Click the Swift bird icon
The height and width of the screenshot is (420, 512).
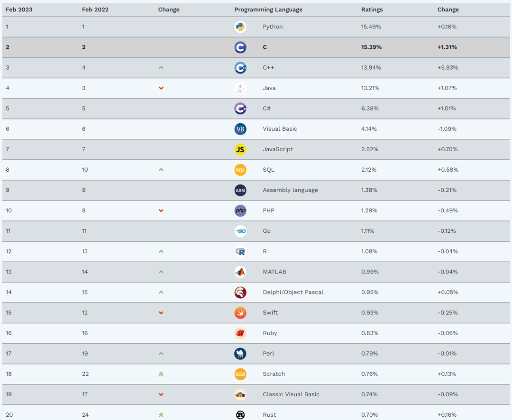pyautogui.click(x=240, y=313)
